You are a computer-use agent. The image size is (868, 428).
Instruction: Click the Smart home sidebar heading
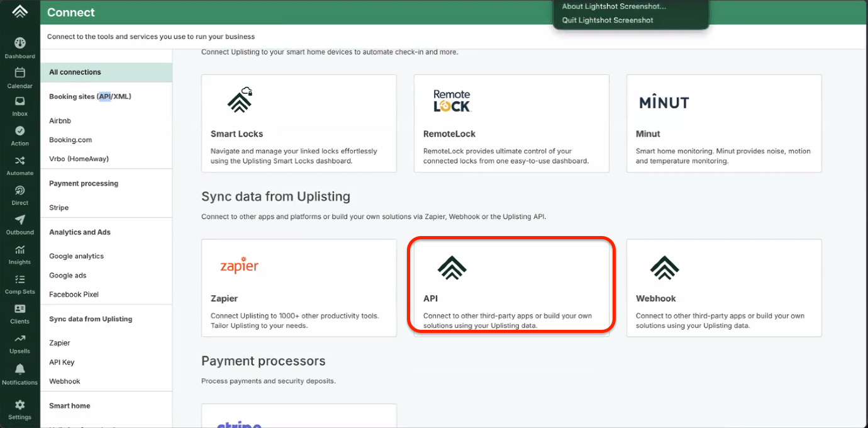[x=70, y=406]
